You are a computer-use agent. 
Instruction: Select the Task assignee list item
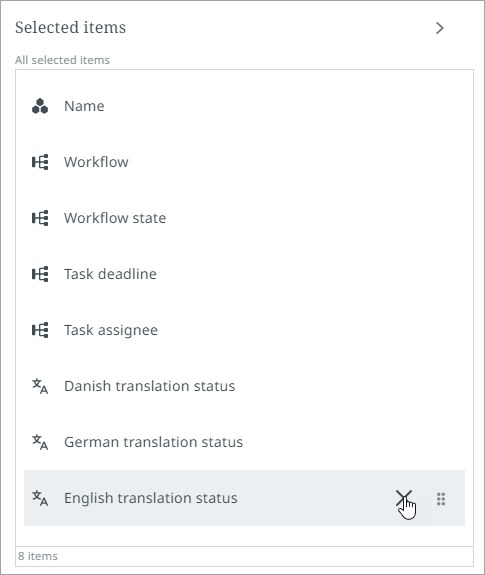(245, 330)
